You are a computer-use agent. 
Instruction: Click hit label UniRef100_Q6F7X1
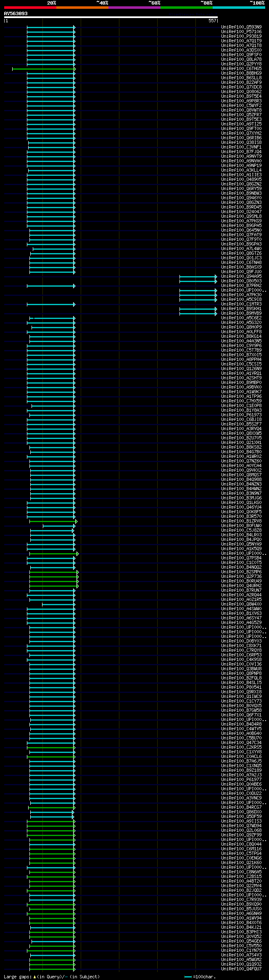pyautogui.click(x=241, y=715)
